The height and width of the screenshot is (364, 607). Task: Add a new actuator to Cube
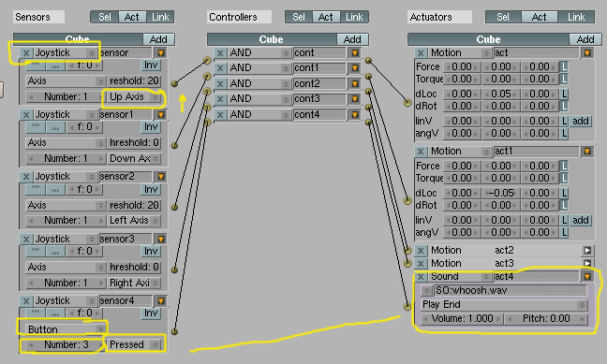coord(585,39)
